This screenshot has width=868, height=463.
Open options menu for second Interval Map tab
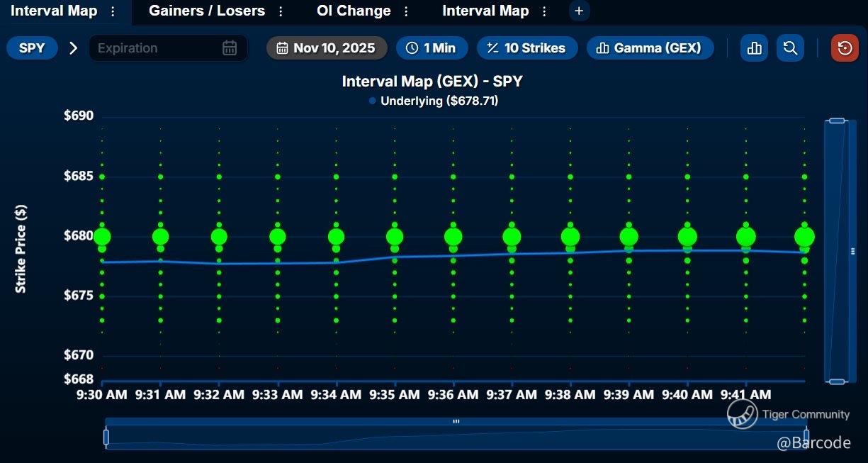[544, 11]
